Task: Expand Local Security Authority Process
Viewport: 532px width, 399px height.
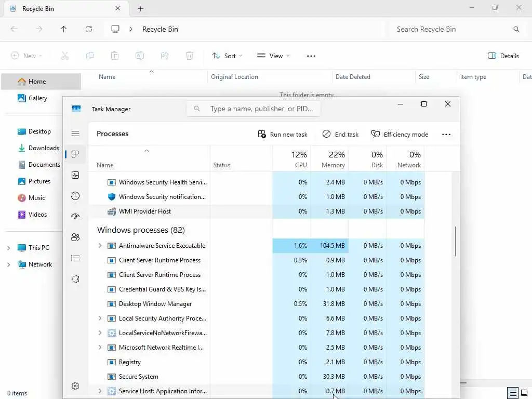Action: point(100,318)
